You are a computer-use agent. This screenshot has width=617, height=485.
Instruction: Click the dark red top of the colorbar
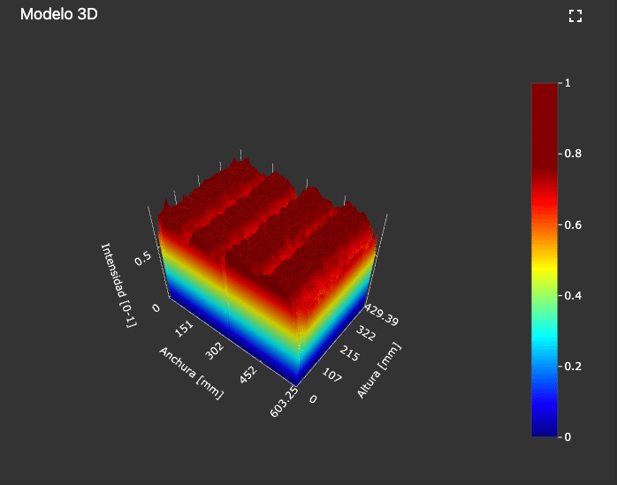point(545,100)
